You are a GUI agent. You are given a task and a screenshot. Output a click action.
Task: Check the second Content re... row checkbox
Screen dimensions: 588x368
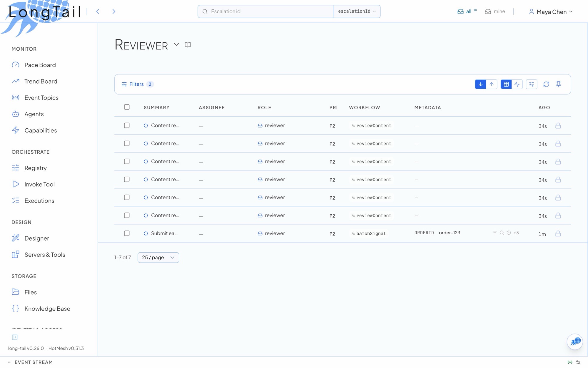127,143
